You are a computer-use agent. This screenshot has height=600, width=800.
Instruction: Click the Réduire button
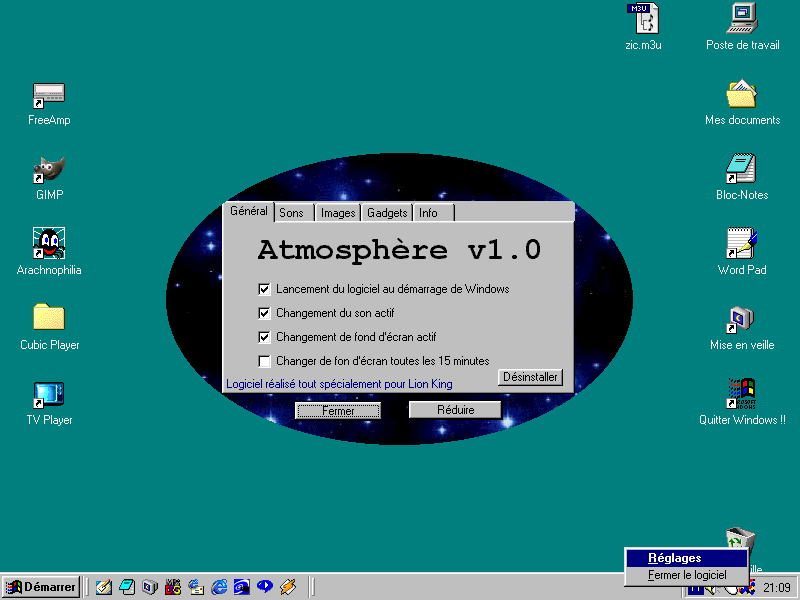(x=455, y=410)
